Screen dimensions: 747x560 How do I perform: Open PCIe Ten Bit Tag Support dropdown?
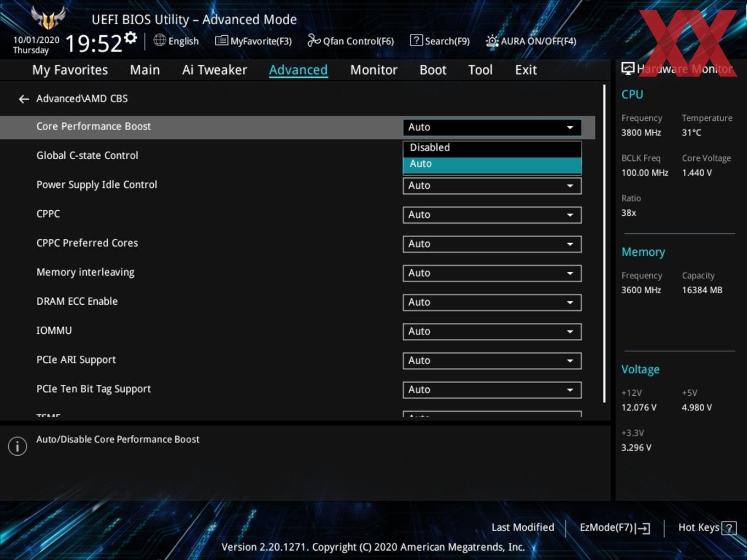click(492, 389)
